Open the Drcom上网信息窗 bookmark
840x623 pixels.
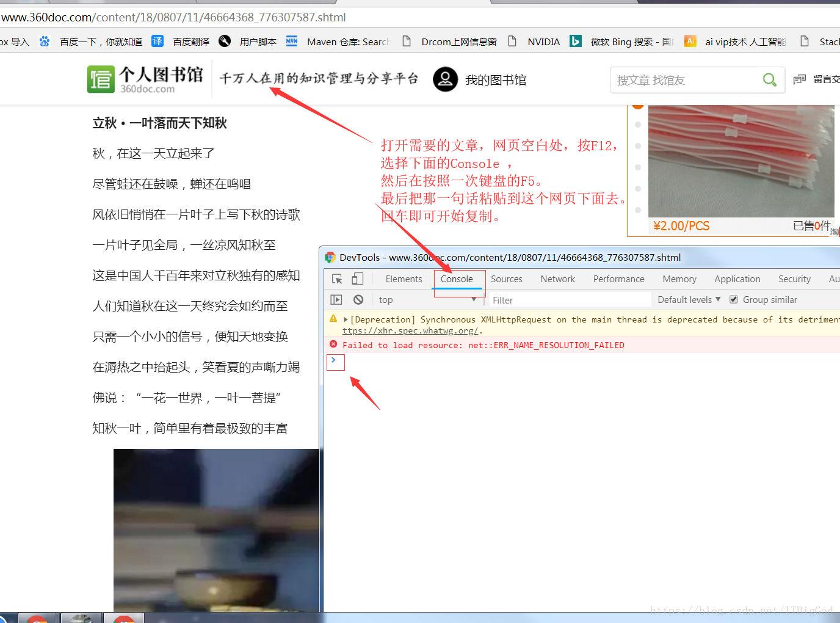[x=449, y=42]
